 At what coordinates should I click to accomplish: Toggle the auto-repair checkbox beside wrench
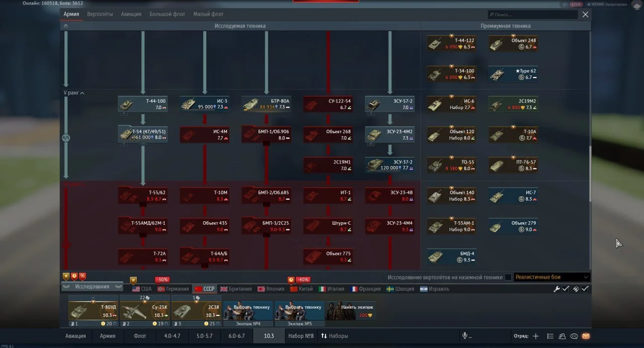[566, 289]
